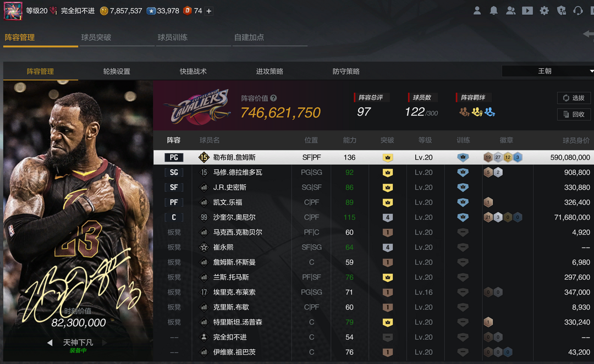Click the video playback icon
The width and height of the screenshot is (594, 364).
coord(527,10)
